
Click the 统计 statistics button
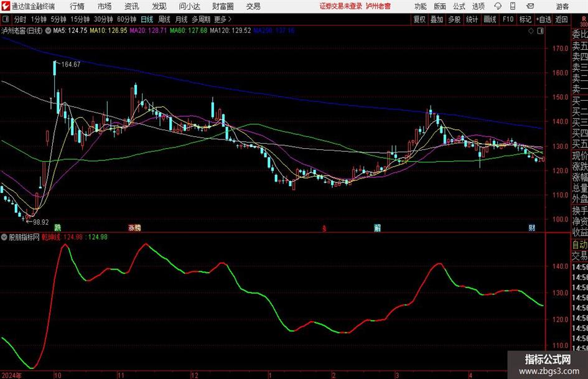[472, 19]
